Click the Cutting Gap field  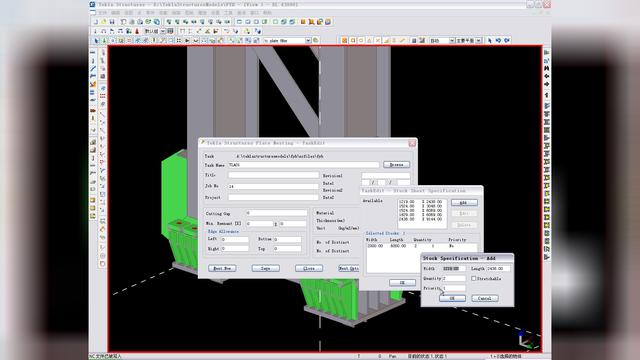click(276, 213)
